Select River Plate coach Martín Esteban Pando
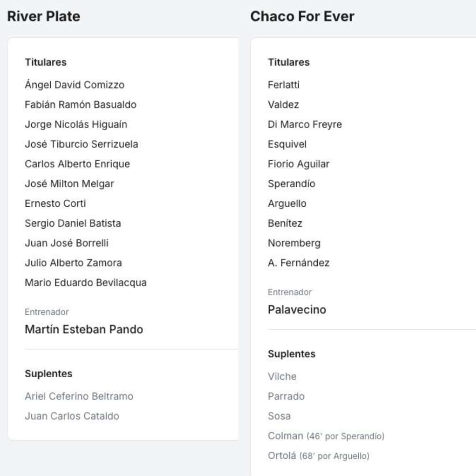Image resolution: width=476 pixels, height=476 pixels. pos(84,329)
